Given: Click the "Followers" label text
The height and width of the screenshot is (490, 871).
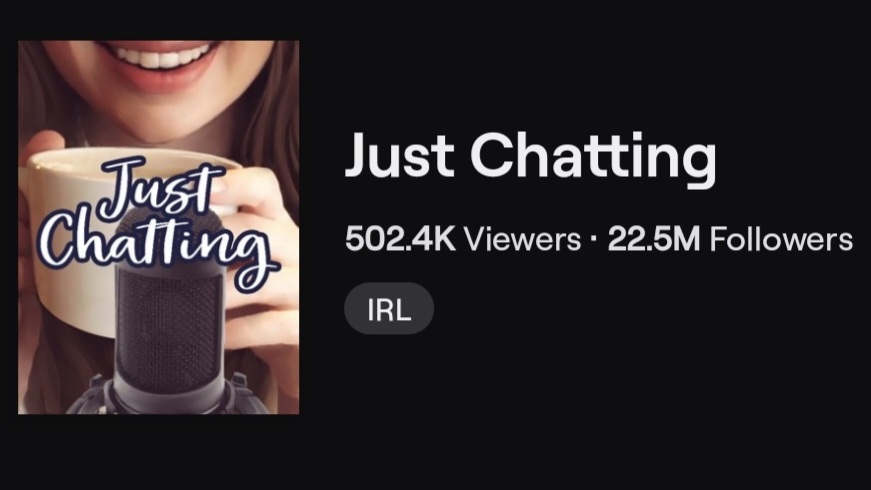Looking at the screenshot, I should click(x=781, y=239).
